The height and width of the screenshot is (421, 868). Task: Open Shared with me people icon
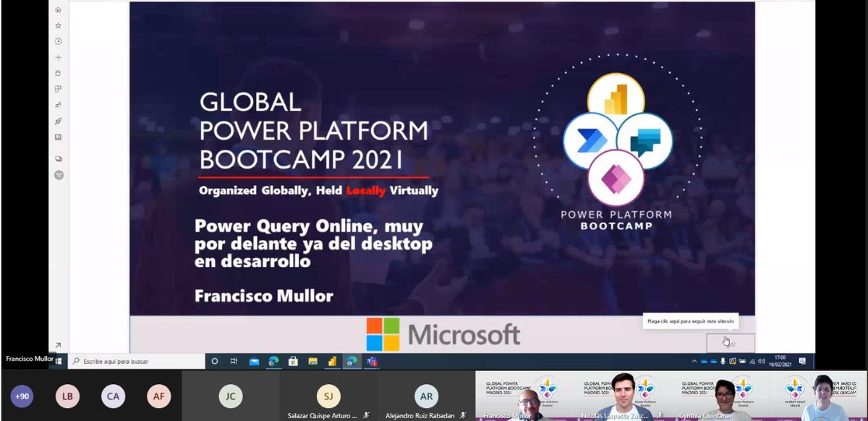click(x=58, y=105)
